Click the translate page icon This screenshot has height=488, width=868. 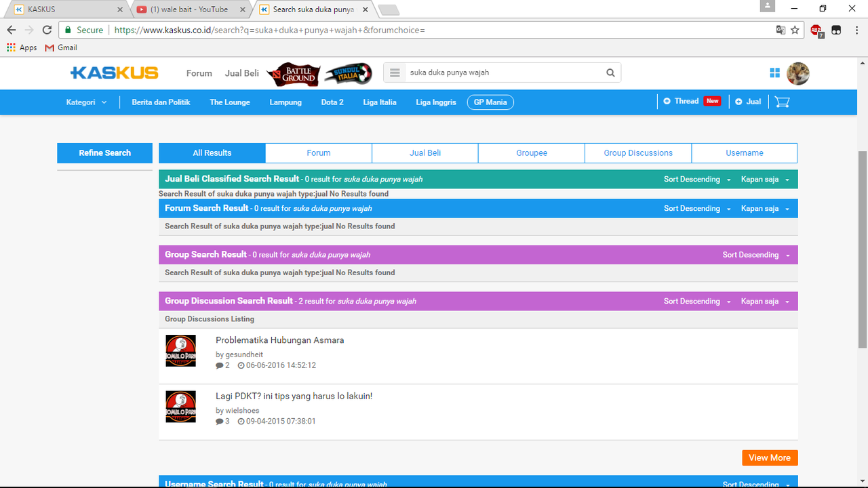tap(781, 30)
